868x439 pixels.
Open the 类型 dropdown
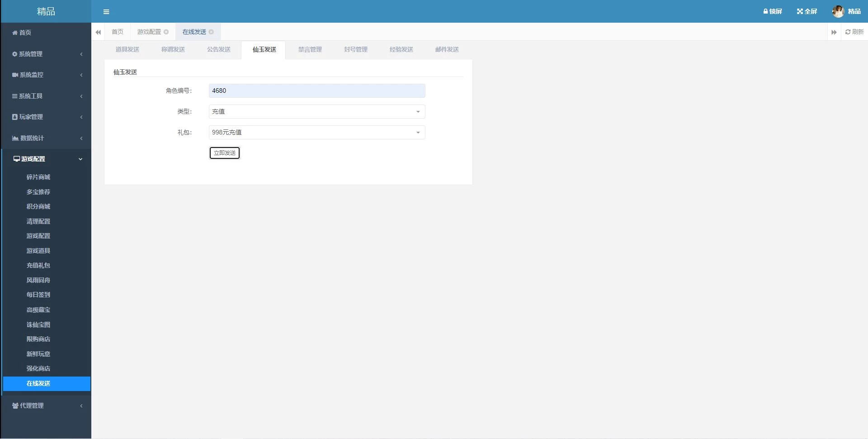(x=316, y=112)
